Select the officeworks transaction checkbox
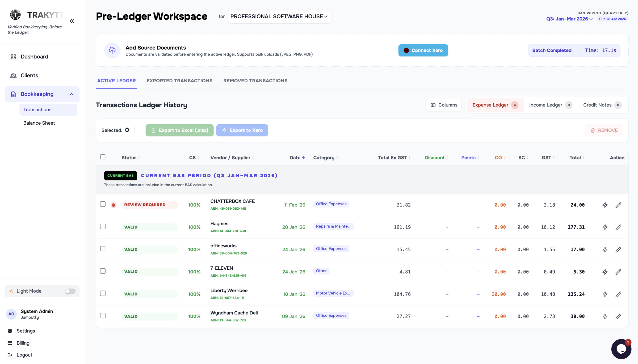Image resolution: width=638 pixels, height=364 pixels. [103, 249]
